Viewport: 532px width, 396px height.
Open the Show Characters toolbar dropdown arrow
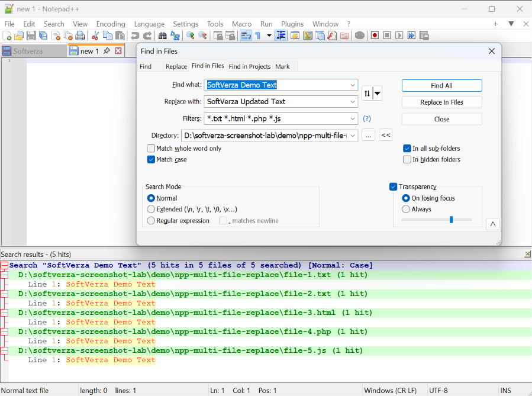[x=269, y=36]
